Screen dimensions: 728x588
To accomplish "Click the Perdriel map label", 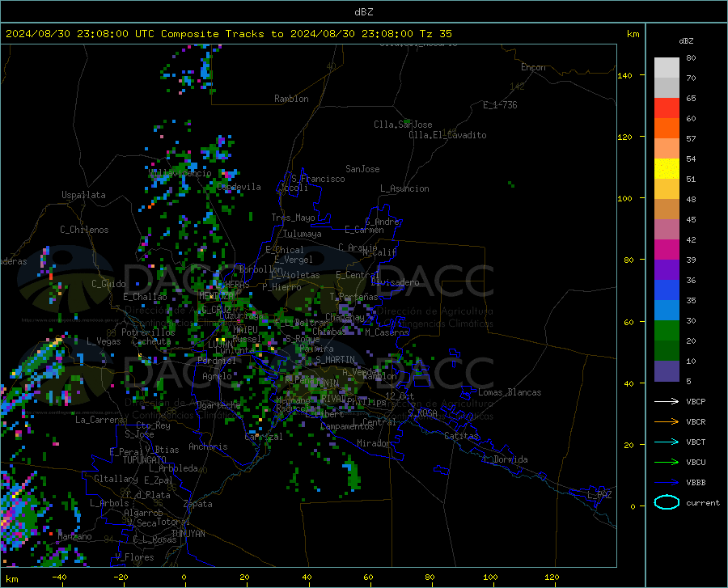I will click(x=217, y=360).
